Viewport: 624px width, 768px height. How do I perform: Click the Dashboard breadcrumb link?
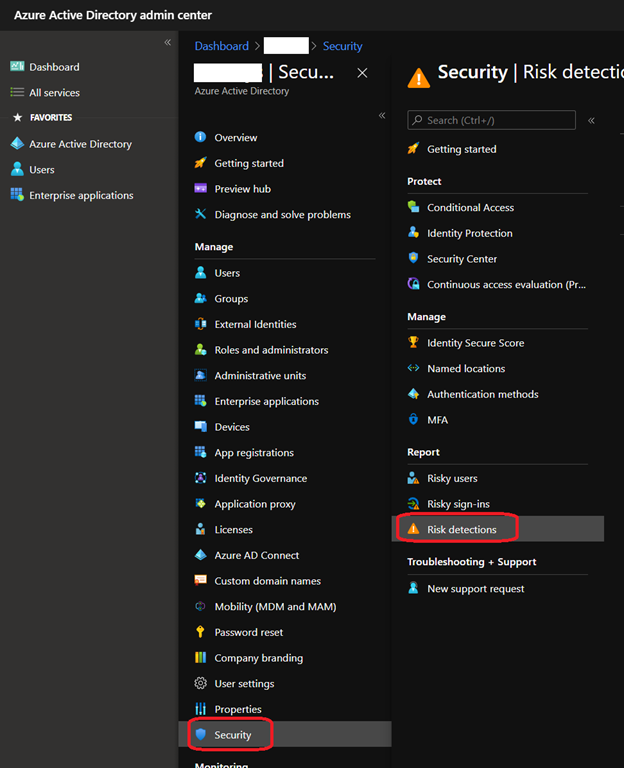point(221,46)
